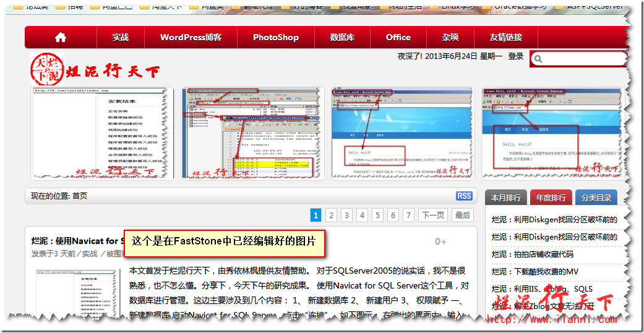This screenshot has height=333, width=644.
Task: Click the search magnifier icon
Action: point(538,59)
